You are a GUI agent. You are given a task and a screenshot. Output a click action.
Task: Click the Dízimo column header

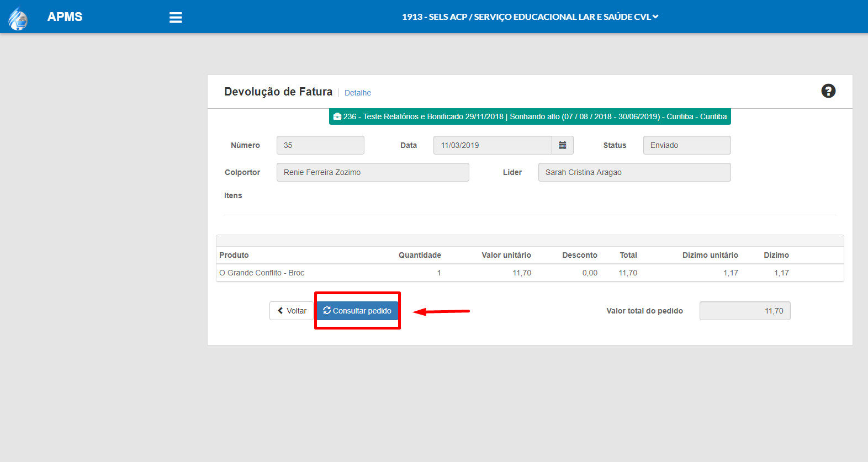(776, 255)
